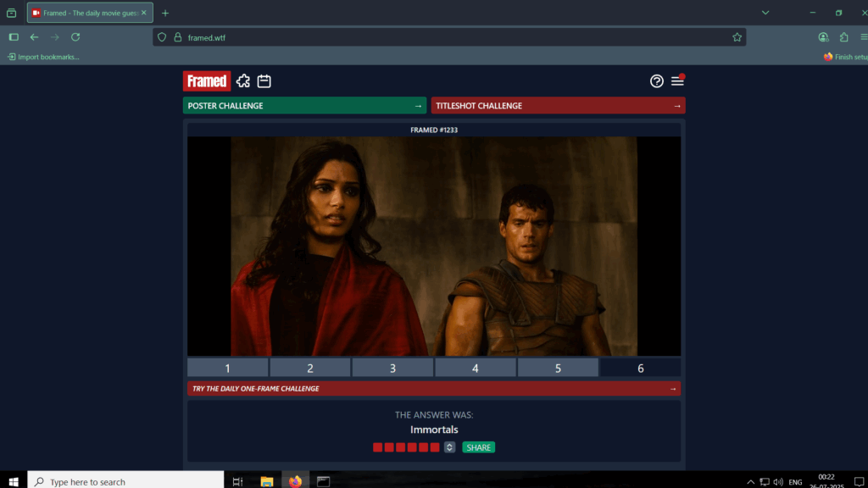The height and width of the screenshot is (488, 868).
Task: Show hidden system tray icons
Action: (750, 481)
